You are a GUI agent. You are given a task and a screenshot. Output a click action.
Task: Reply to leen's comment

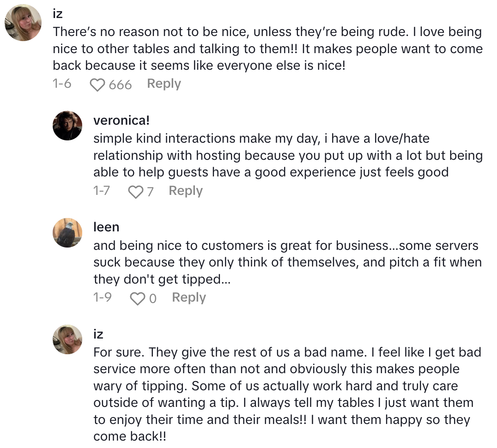pyautogui.click(x=188, y=298)
